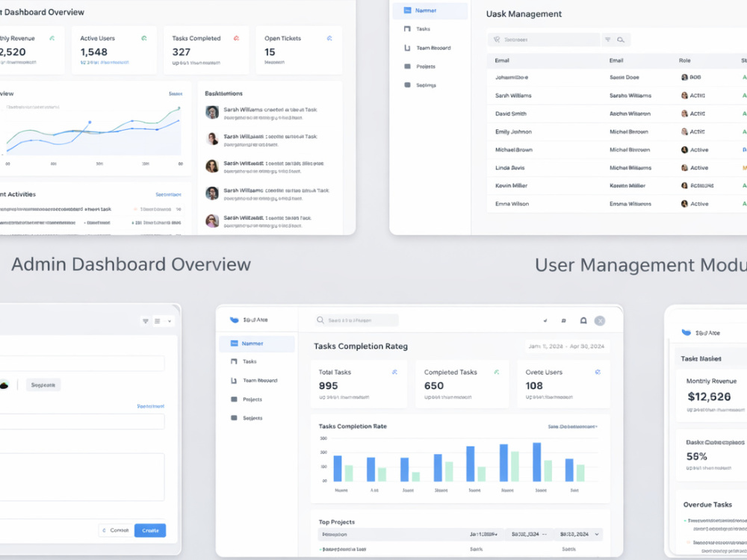
Task: Click the large text area in the form panel
Action: 82,476
